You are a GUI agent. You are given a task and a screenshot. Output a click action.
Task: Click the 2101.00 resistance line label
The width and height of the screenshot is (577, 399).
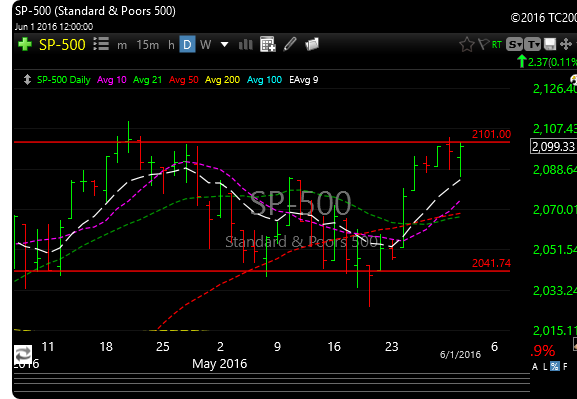(491, 134)
